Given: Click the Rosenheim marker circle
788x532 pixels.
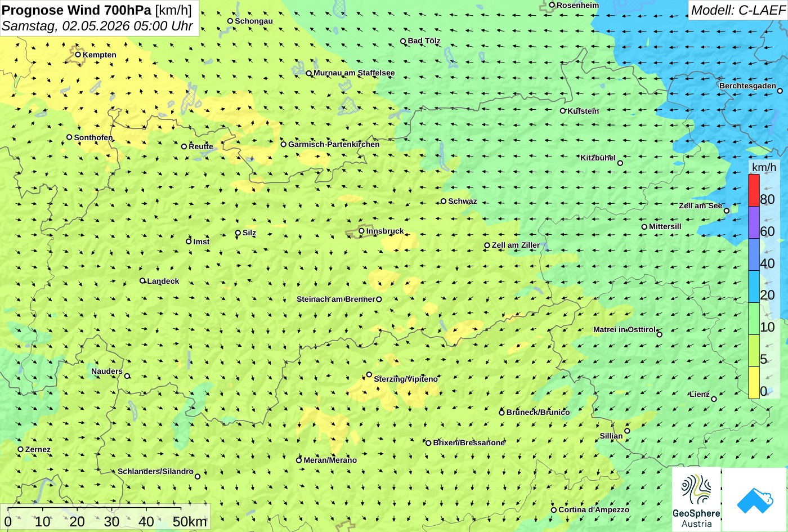Looking at the screenshot, I should pyautogui.click(x=552, y=5).
